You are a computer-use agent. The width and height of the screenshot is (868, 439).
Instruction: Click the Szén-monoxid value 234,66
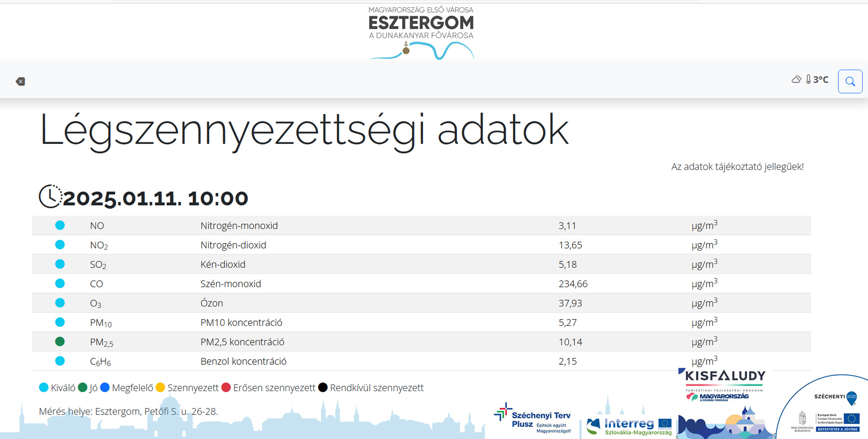573,284
